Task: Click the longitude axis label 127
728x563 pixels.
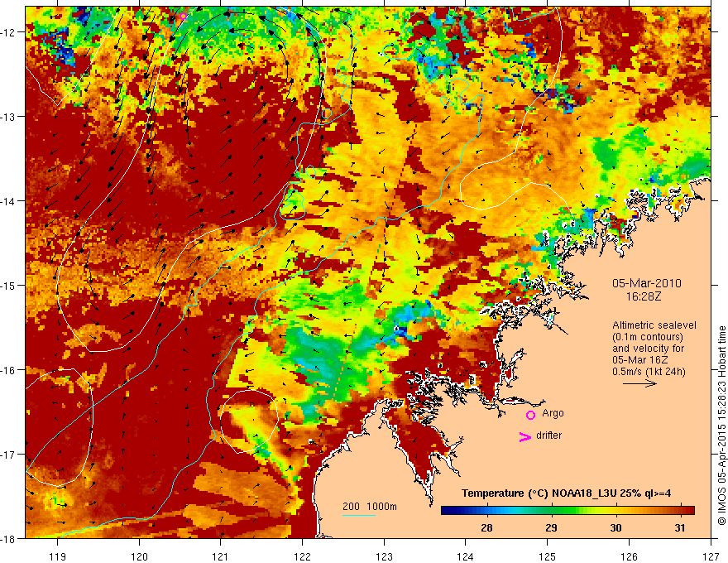Action: point(711,556)
